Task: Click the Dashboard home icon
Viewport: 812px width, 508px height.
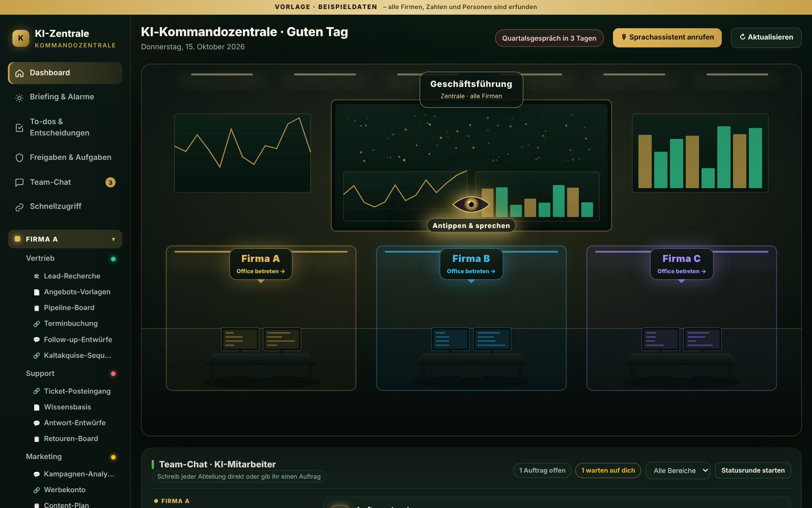Action: pyautogui.click(x=19, y=73)
